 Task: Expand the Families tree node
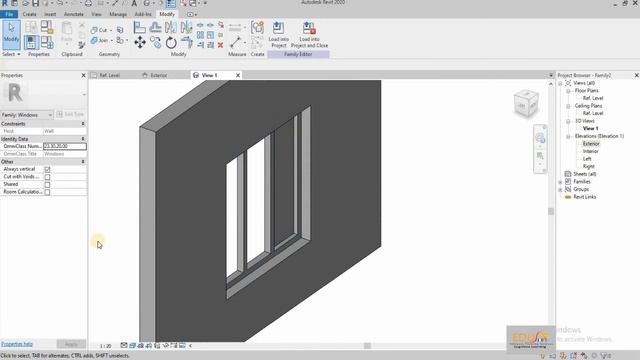[560, 182]
